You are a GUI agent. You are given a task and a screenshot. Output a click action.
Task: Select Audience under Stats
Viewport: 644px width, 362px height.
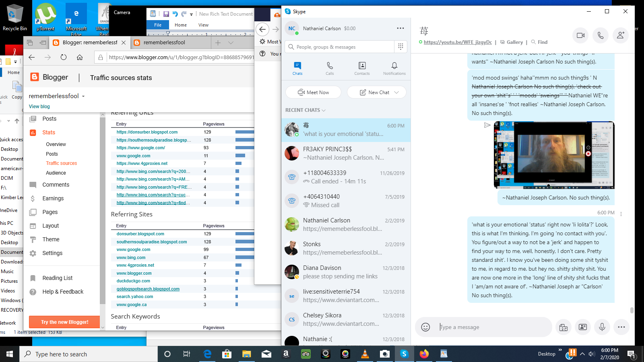tap(56, 173)
